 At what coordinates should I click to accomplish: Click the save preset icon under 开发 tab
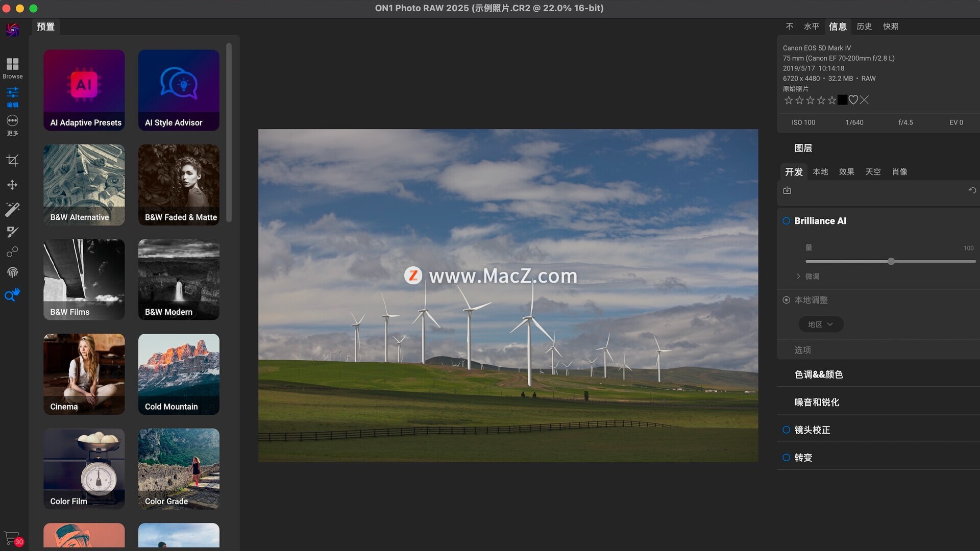[x=787, y=190]
